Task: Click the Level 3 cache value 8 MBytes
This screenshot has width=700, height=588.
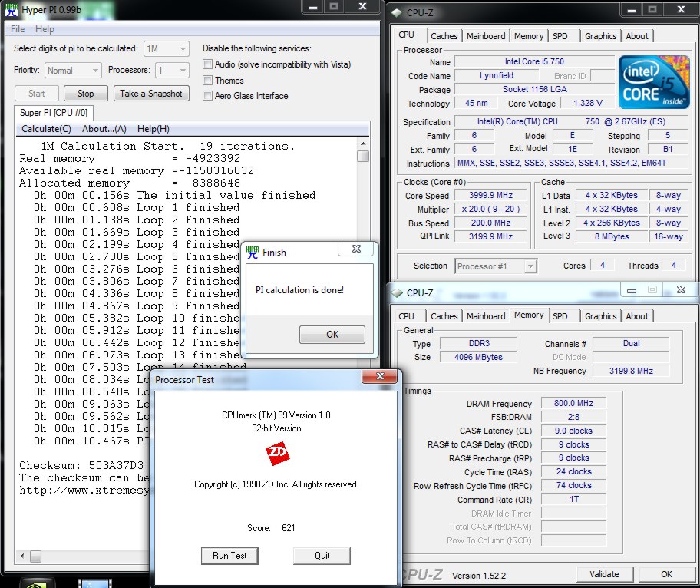Action: coord(612,236)
